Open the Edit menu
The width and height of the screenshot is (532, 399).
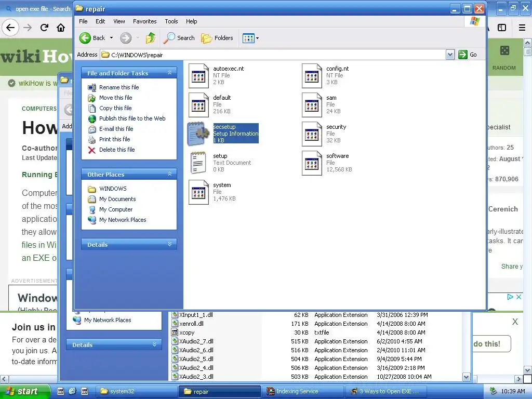click(x=100, y=21)
